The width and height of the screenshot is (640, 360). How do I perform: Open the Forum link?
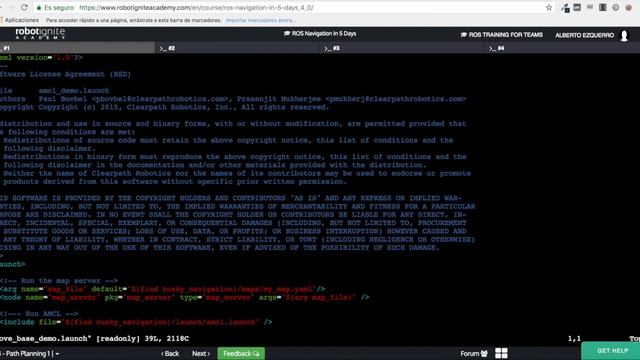(x=474, y=353)
